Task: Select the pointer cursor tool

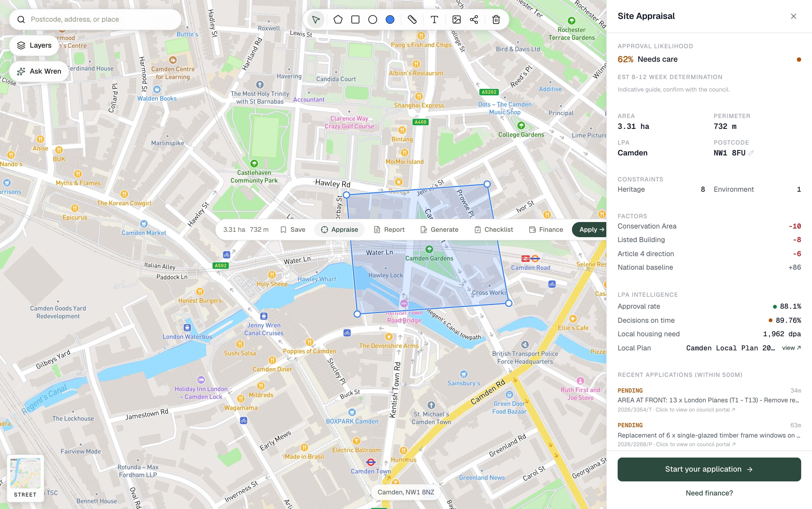Action: point(315,19)
